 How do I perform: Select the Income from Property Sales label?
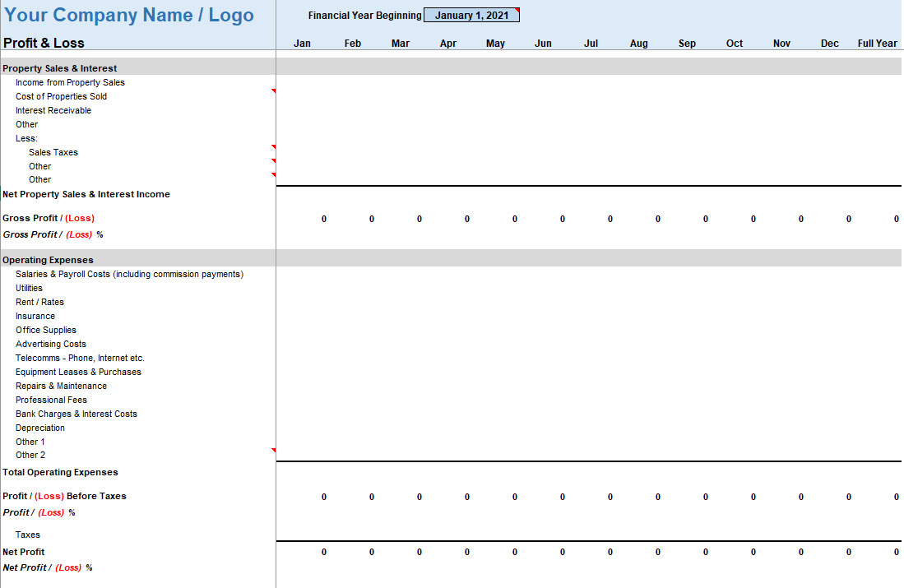[x=70, y=83]
